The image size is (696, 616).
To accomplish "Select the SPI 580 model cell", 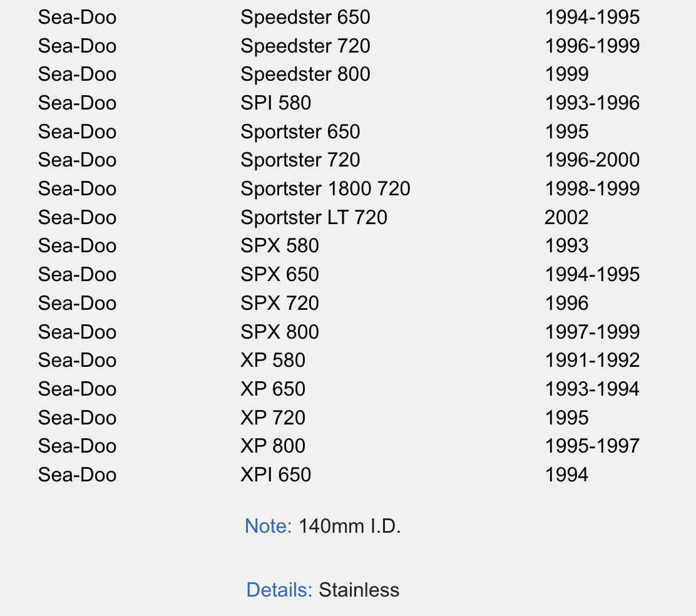I will [x=275, y=103].
